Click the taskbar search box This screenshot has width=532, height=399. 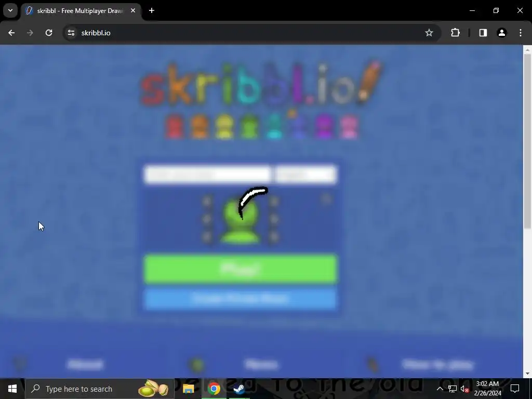click(x=99, y=389)
